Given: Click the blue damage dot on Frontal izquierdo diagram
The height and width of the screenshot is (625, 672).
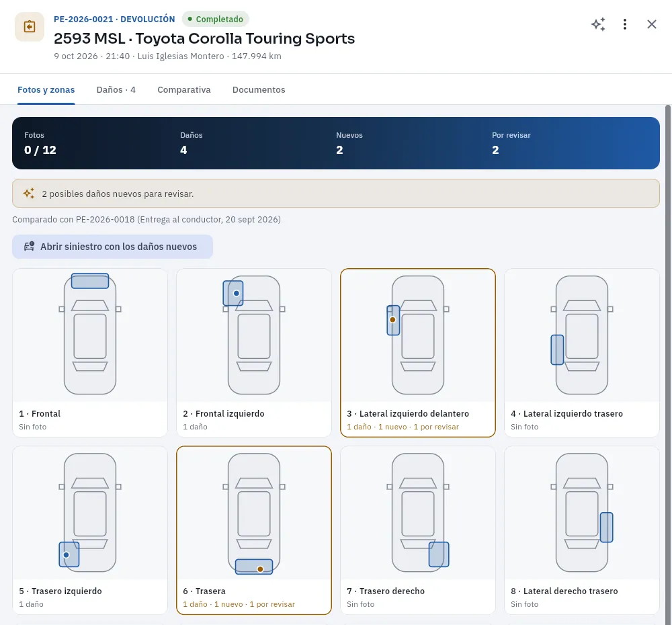Looking at the screenshot, I should tap(236, 293).
